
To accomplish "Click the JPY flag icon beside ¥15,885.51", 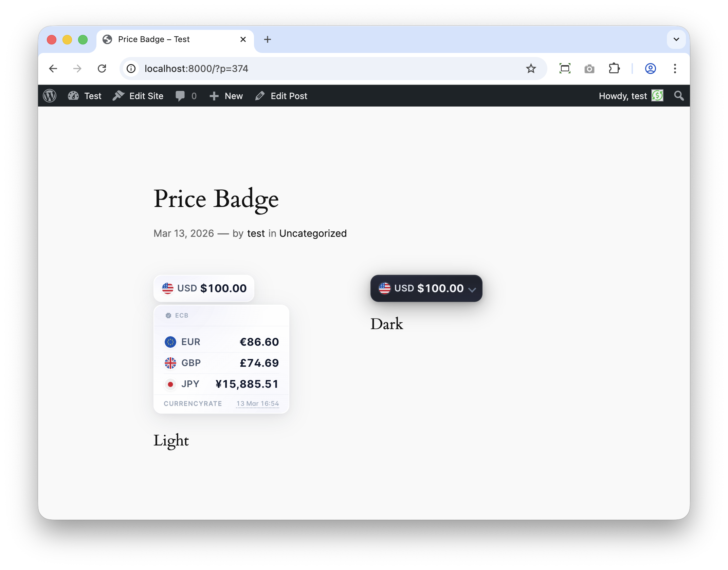I will tap(171, 384).
